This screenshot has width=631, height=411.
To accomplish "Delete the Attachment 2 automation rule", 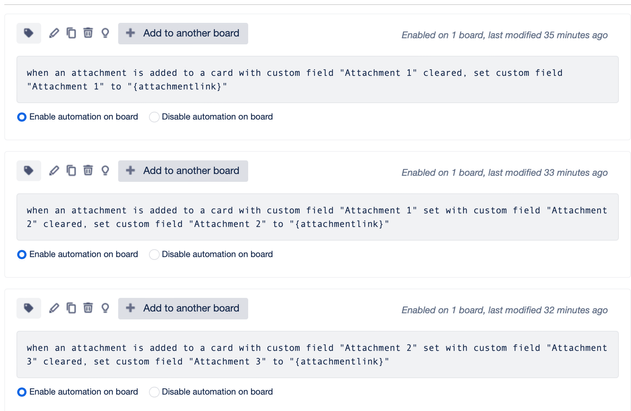I will click(x=88, y=170).
